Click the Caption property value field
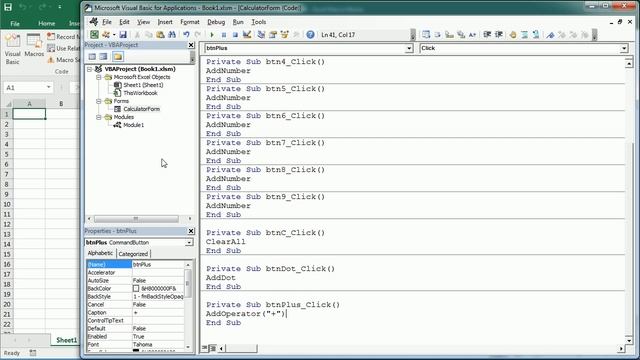Image resolution: width=640 pixels, height=360 pixels. pos(158,313)
